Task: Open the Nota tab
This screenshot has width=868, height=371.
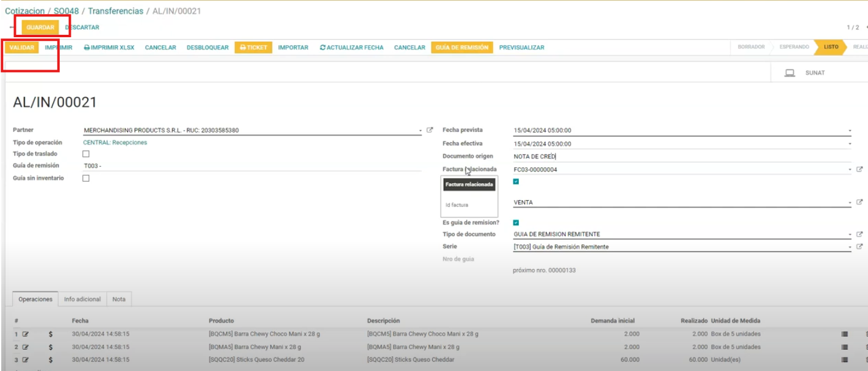Action: click(119, 299)
